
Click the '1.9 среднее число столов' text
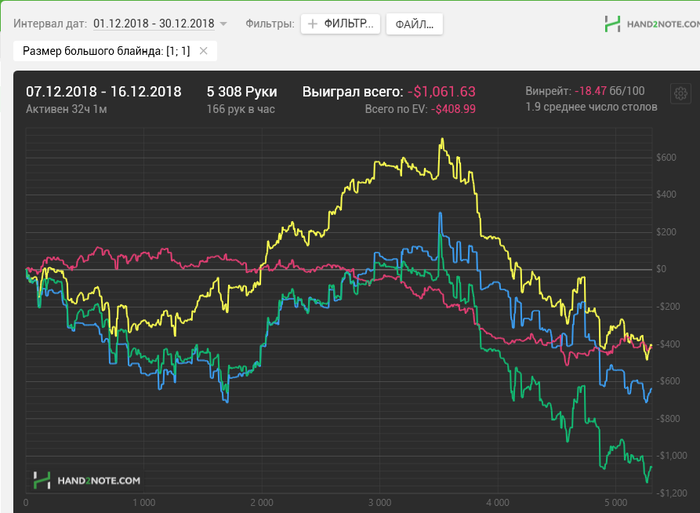[x=591, y=107]
